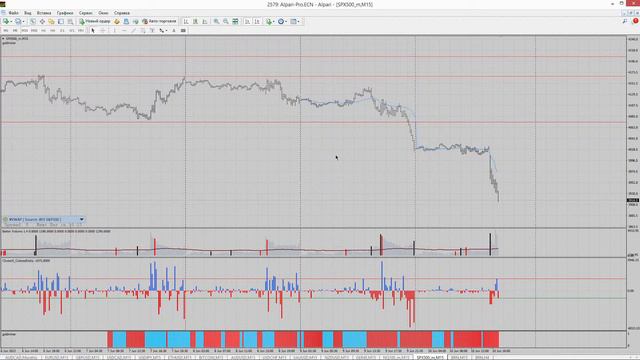Expand the VWAP panel dropdown arrow

point(82,220)
